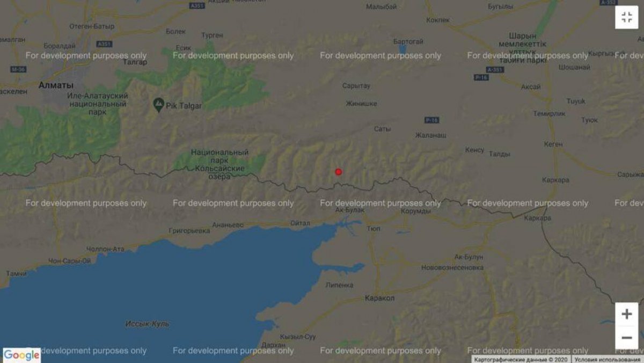
Task: Zoom in with plus button
Action: (x=626, y=314)
